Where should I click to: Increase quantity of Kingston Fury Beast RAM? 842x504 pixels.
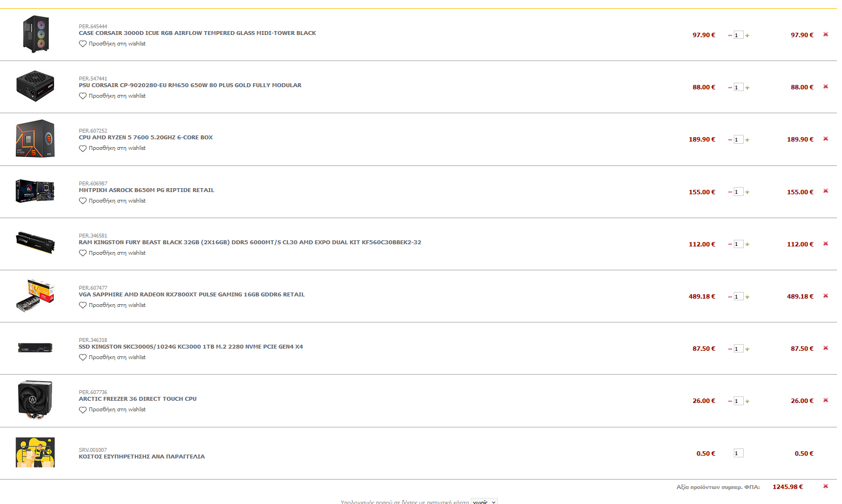(747, 244)
